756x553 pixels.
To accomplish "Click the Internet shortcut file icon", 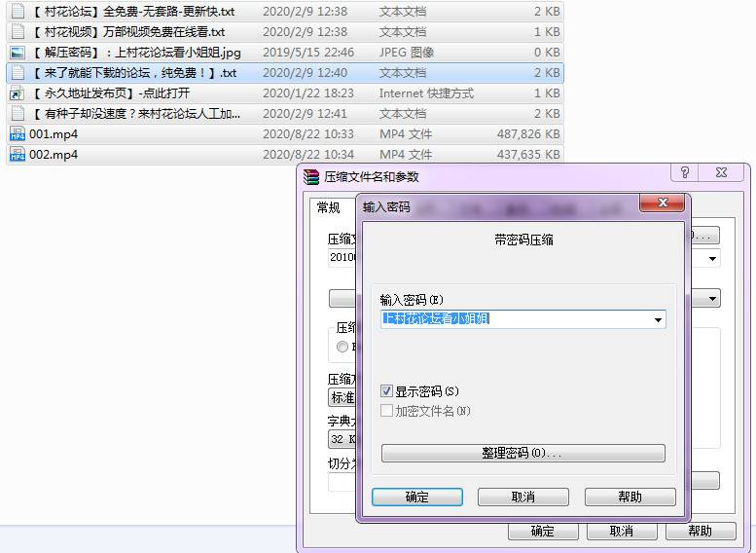I will [x=17, y=93].
